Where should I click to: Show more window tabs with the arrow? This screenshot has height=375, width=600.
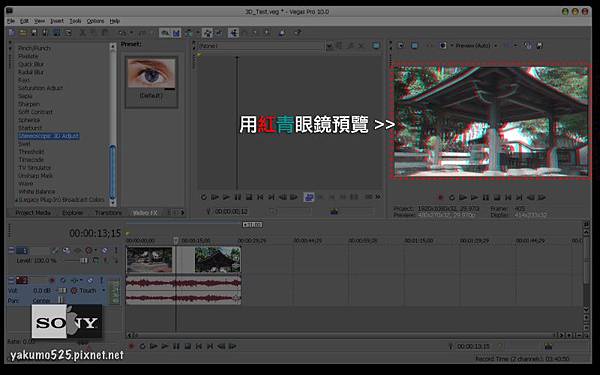[182, 212]
